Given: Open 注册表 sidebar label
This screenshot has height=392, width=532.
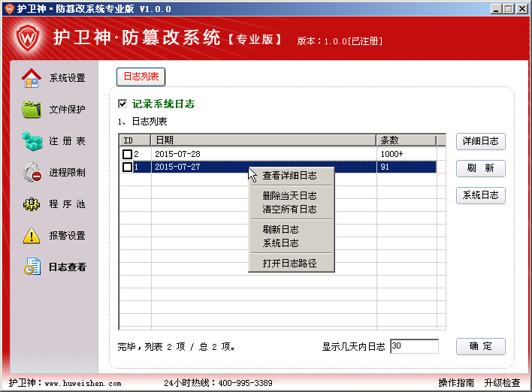Looking at the screenshot, I should 67,141.
